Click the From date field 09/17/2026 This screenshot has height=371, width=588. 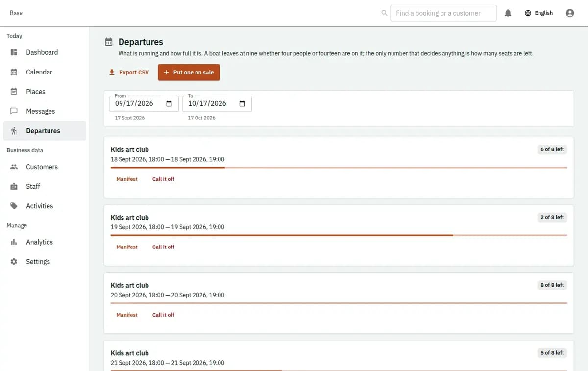click(144, 104)
